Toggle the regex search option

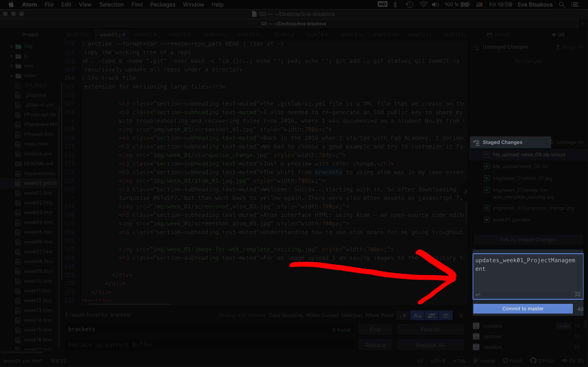point(403,316)
